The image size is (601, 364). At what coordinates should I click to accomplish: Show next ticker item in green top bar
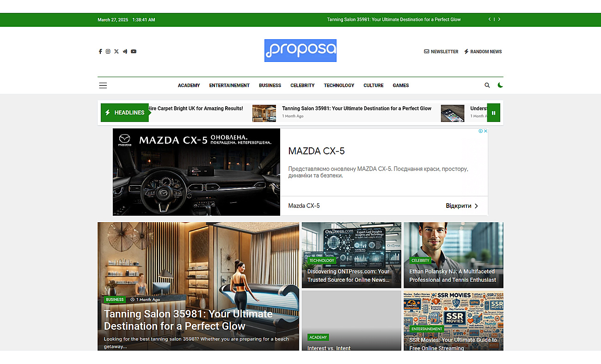click(x=499, y=19)
